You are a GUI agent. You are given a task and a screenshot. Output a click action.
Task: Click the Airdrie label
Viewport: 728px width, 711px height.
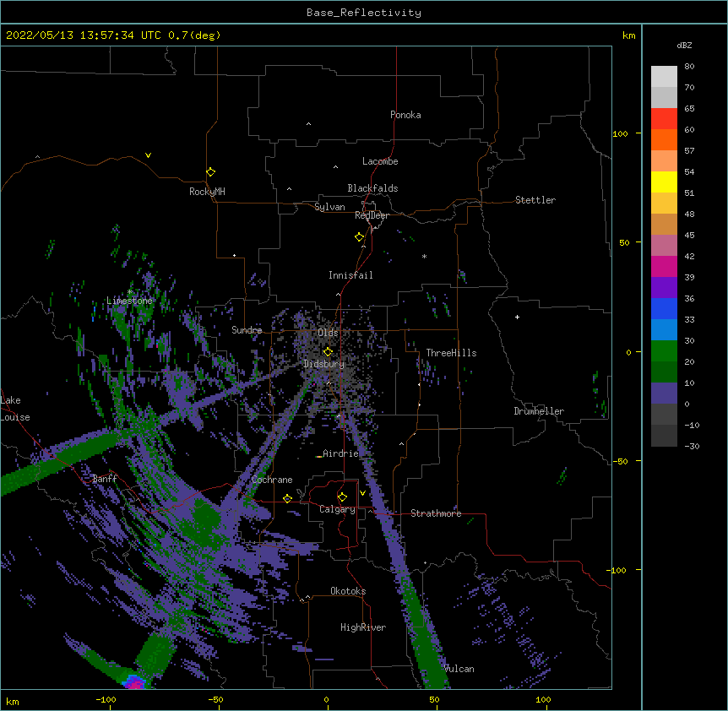[x=340, y=453]
